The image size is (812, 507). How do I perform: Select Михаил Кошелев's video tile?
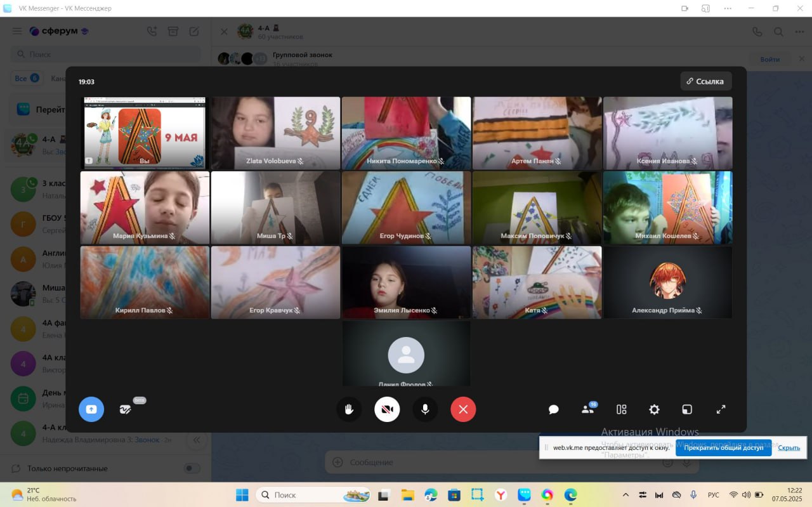click(x=667, y=207)
